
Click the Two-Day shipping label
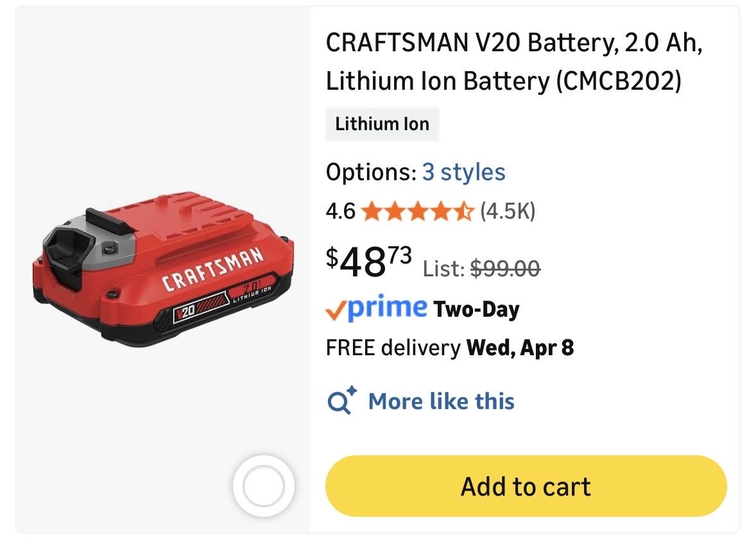point(476,310)
